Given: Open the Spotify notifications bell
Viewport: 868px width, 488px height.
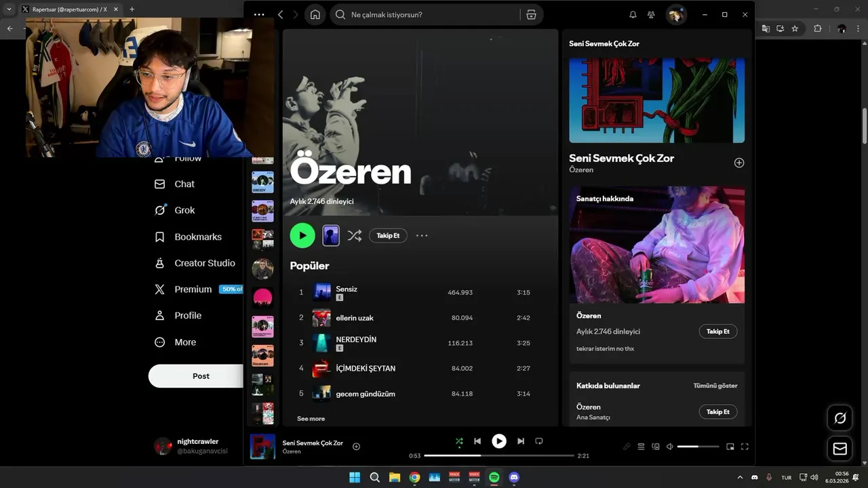Looking at the screenshot, I should (633, 15).
